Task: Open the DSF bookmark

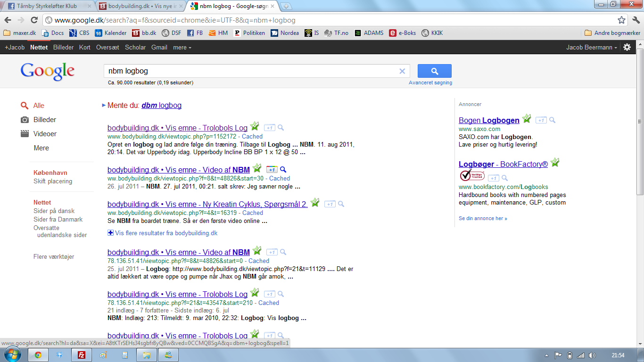Action: click(x=171, y=33)
